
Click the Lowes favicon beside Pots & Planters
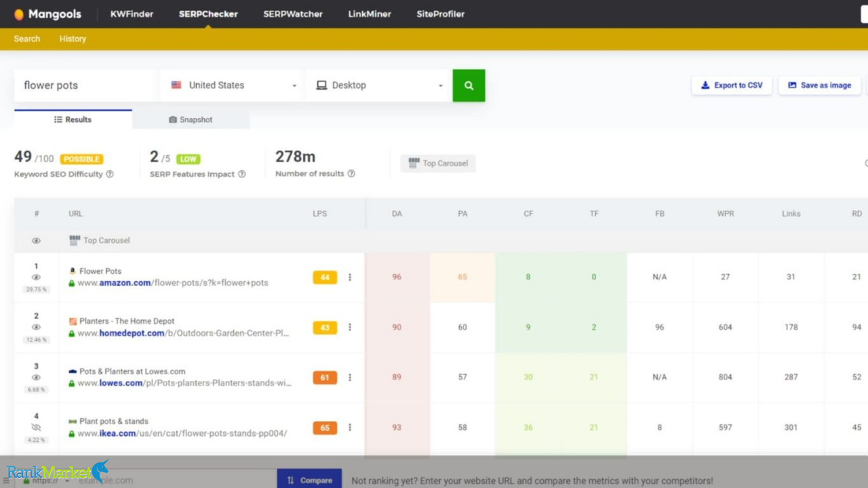[x=73, y=371]
